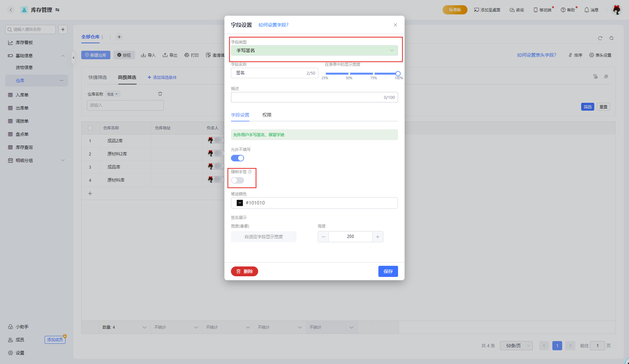Open the 字段类型 dropdown showing 手写签名
The width and height of the screenshot is (629, 364).
pos(314,50)
